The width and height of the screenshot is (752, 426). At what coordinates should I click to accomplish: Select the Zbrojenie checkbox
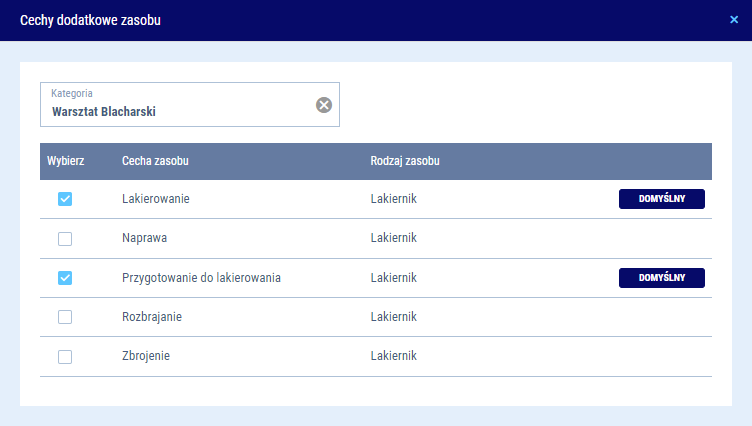(x=65, y=356)
